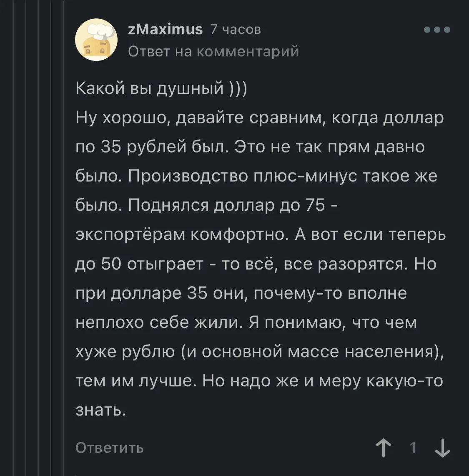The height and width of the screenshot is (476, 469).
Task: Collapse the branch using the middle thread line
Action: (38, 238)
